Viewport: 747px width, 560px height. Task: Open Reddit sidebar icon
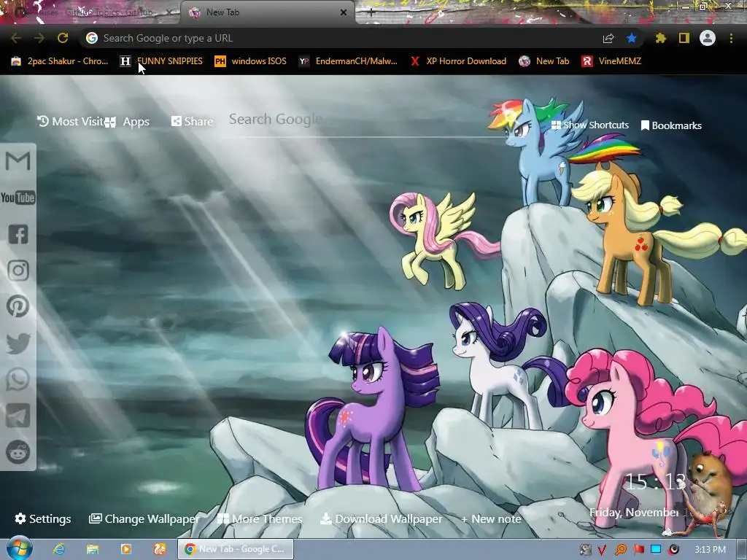point(18,451)
